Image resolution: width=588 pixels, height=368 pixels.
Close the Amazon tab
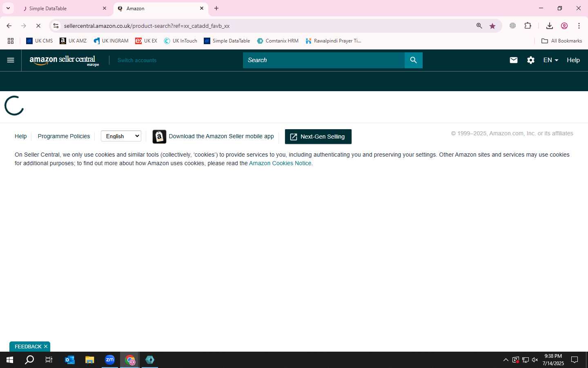202,8
